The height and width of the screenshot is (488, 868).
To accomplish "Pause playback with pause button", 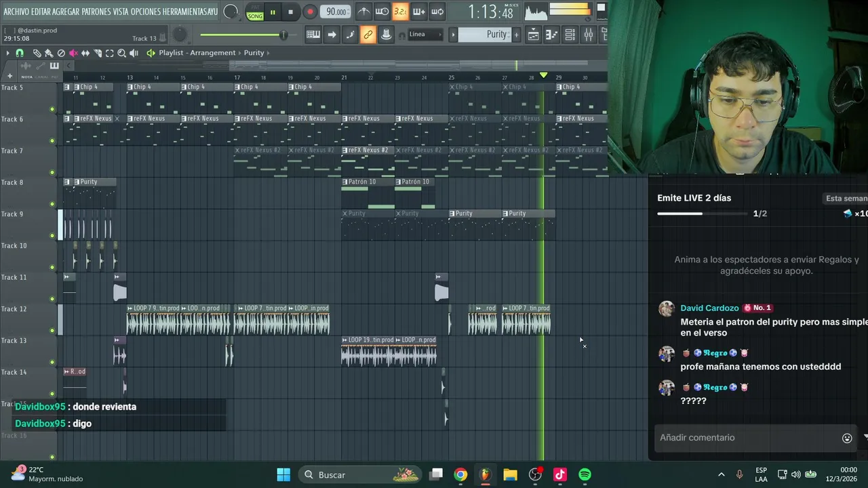I will [x=273, y=12].
